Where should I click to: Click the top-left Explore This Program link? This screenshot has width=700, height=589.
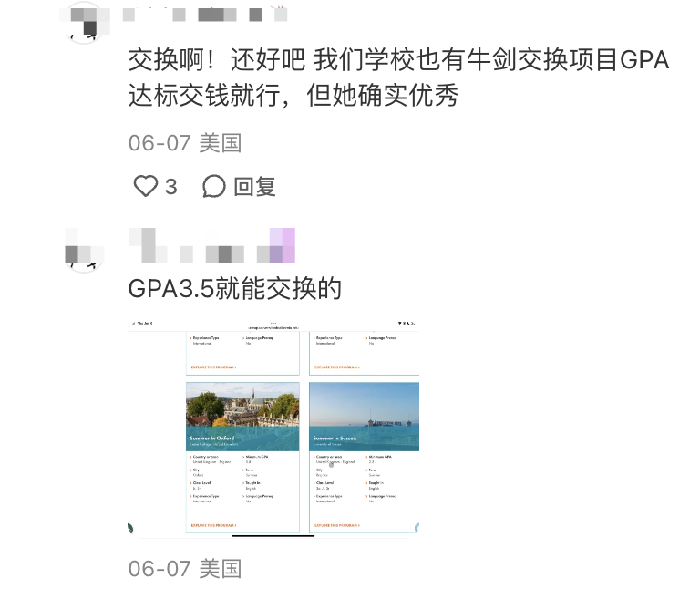tap(213, 367)
